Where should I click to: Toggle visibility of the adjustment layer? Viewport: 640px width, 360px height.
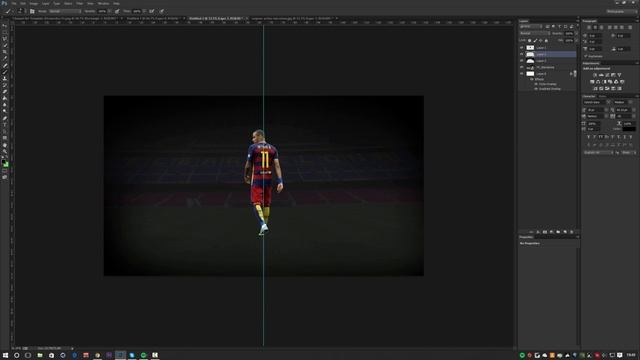[522, 67]
